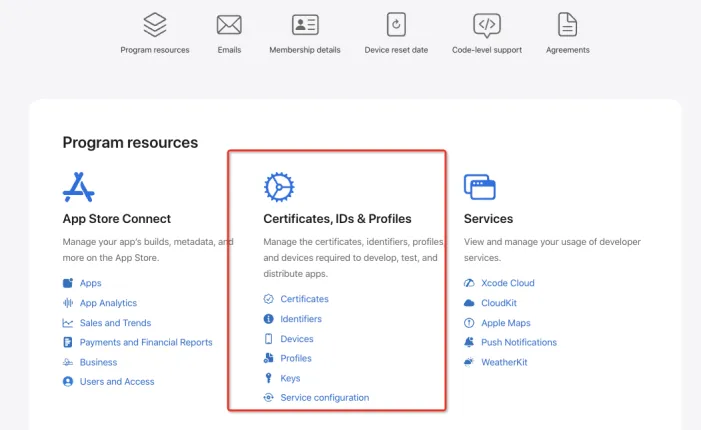Screen dimensions: 701x430
Task: Click the Payments and Financial Reports icon
Action: (x=68, y=342)
